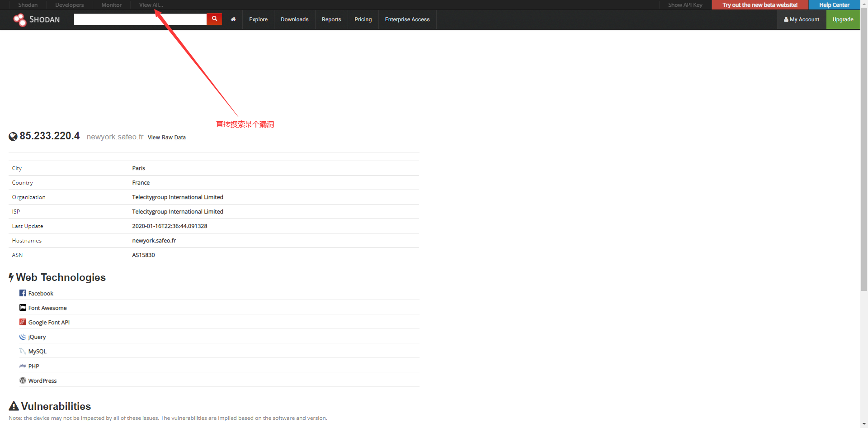Click the MySQL label
Image resolution: width=868 pixels, height=428 pixels.
click(x=38, y=352)
